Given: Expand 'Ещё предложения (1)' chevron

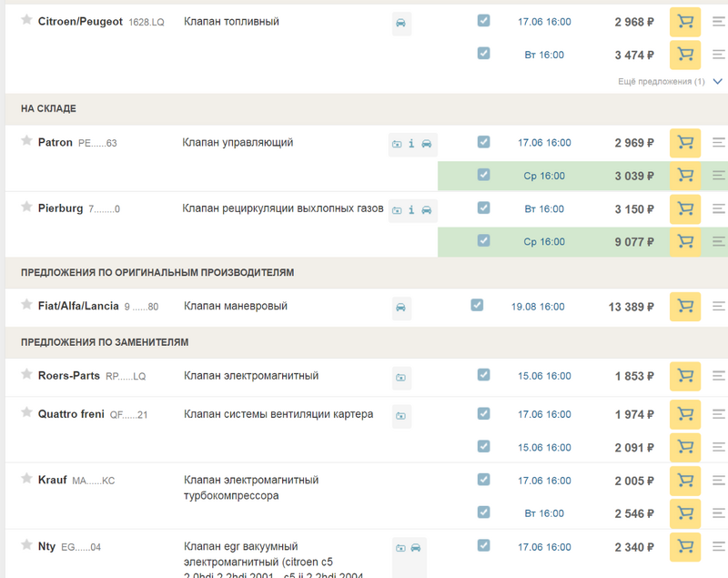Looking at the screenshot, I should [x=718, y=82].
